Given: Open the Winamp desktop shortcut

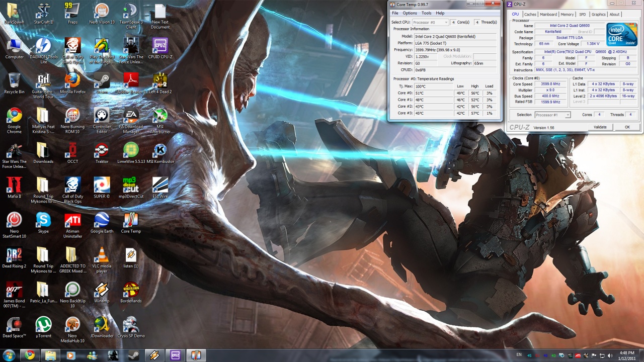Looking at the screenshot, I should pos(102,293).
